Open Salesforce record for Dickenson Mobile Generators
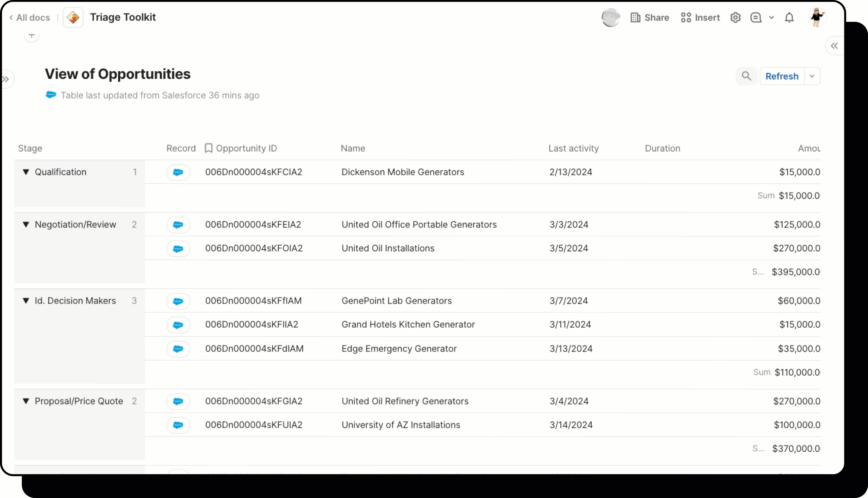Image resolution: width=868 pixels, height=498 pixels. pyautogui.click(x=178, y=172)
